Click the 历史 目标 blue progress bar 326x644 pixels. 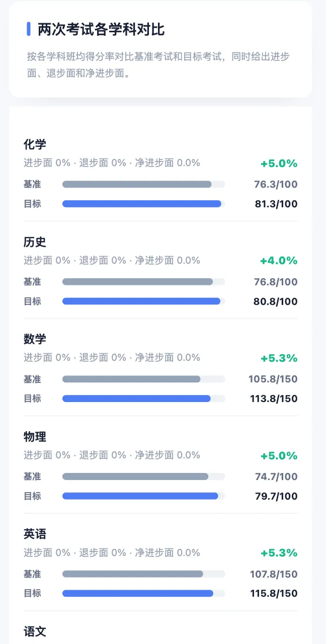pyautogui.click(x=143, y=301)
